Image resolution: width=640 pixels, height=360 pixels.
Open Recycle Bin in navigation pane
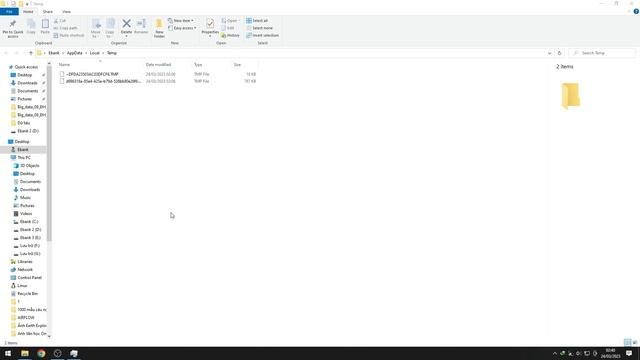(27, 293)
